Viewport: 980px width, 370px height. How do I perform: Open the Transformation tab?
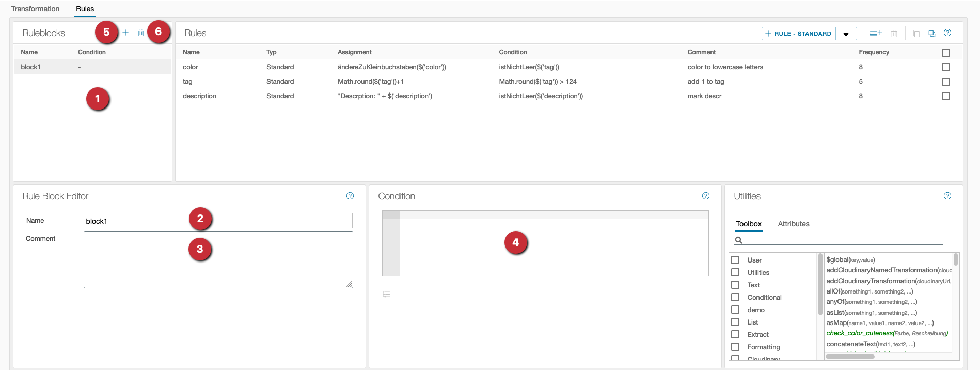36,9
